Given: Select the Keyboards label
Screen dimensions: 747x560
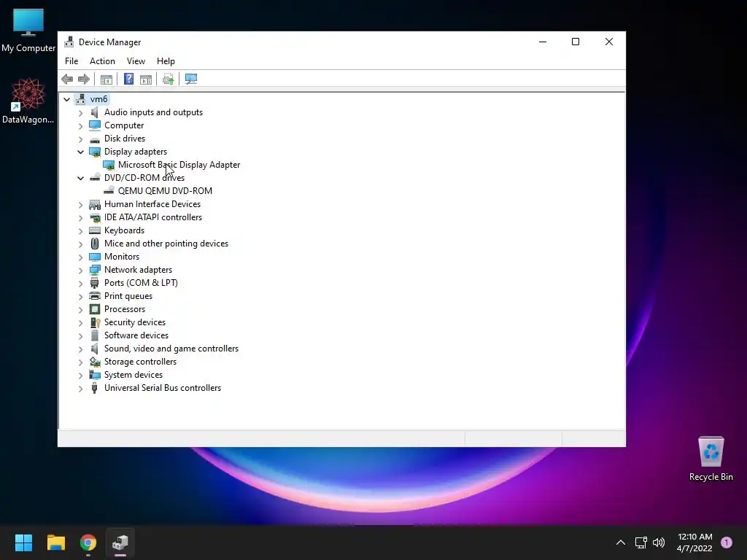Looking at the screenshot, I should coord(124,230).
